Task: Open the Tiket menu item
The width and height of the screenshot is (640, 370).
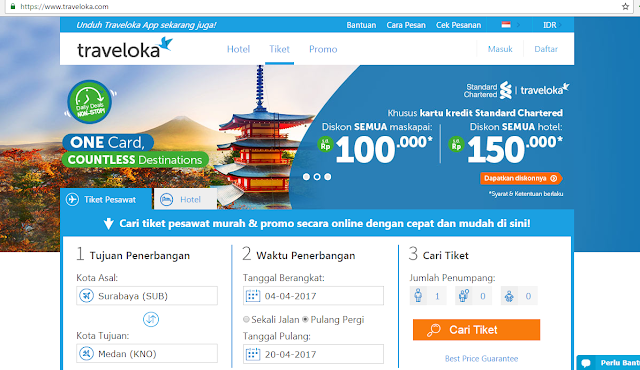Action: pos(279,49)
